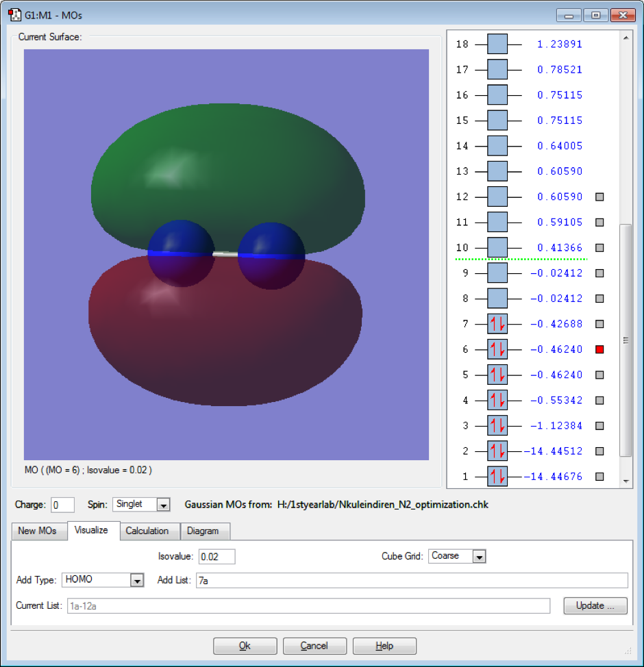Click the Isovalue field showing 0.02
The height and width of the screenshot is (667, 644).
216,556
